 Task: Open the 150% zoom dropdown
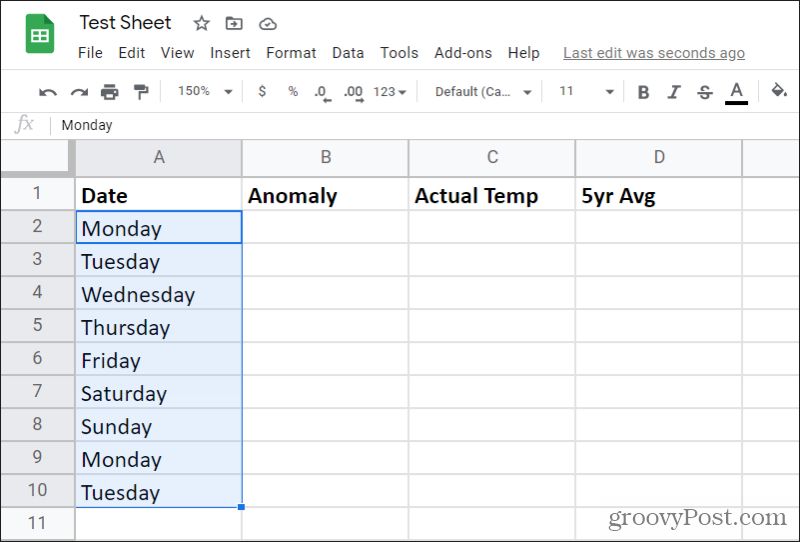click(205, 91)
